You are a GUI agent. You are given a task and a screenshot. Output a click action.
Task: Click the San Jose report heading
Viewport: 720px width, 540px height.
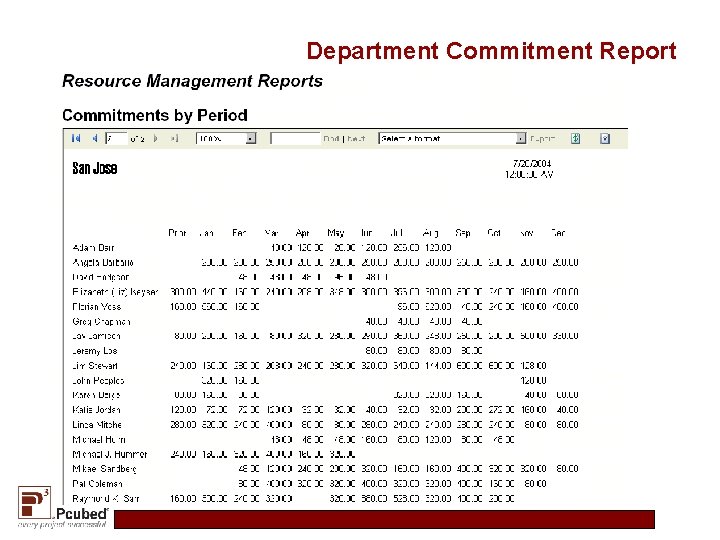pos(95,169)
